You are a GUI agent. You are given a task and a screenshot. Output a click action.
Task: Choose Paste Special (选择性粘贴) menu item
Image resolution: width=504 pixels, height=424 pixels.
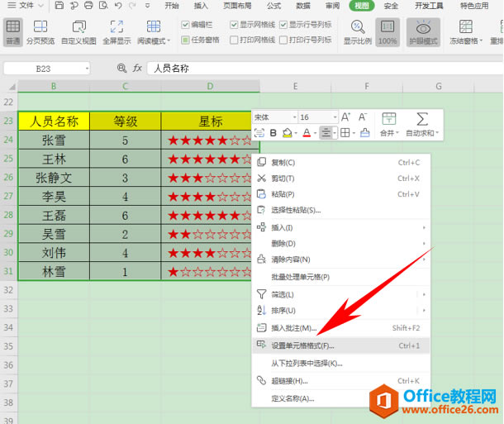pos(341,210)
